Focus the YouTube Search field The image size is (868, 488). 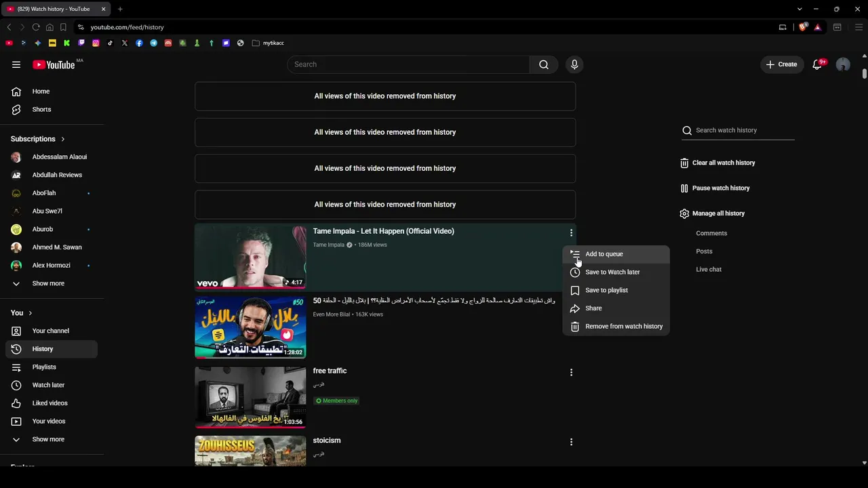408,64
